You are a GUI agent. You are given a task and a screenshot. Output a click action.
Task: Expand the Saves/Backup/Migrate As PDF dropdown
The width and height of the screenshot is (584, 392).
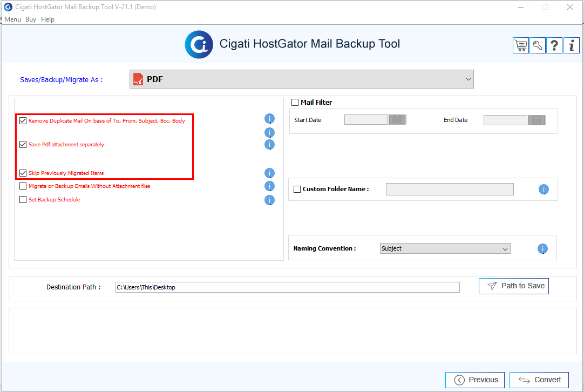pos(302,79)
